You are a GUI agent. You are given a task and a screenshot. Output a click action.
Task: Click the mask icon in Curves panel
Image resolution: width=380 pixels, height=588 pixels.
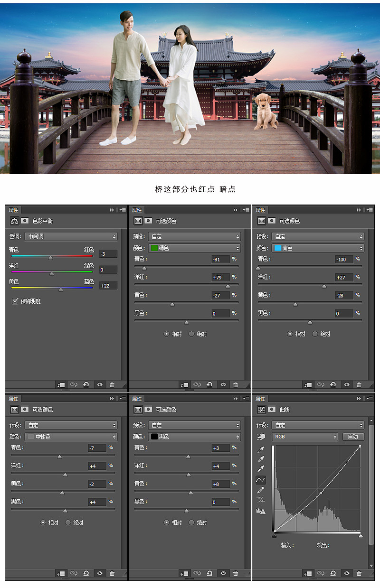click(x=272, y=410)
